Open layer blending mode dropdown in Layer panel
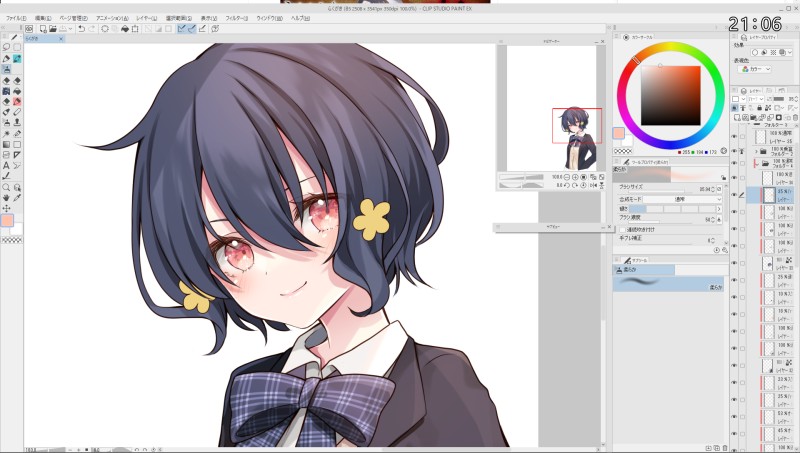800x453 pixels. pyautogui.click(x=756, y=99)
